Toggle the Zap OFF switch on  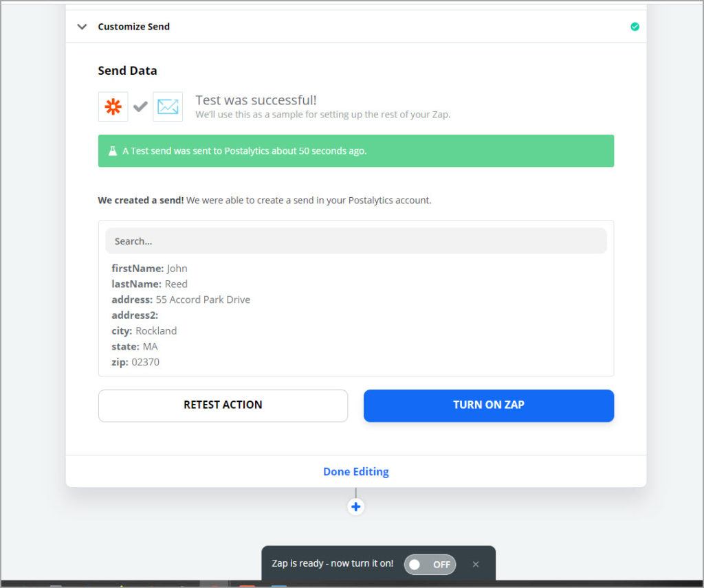click(x=430, y=564)
